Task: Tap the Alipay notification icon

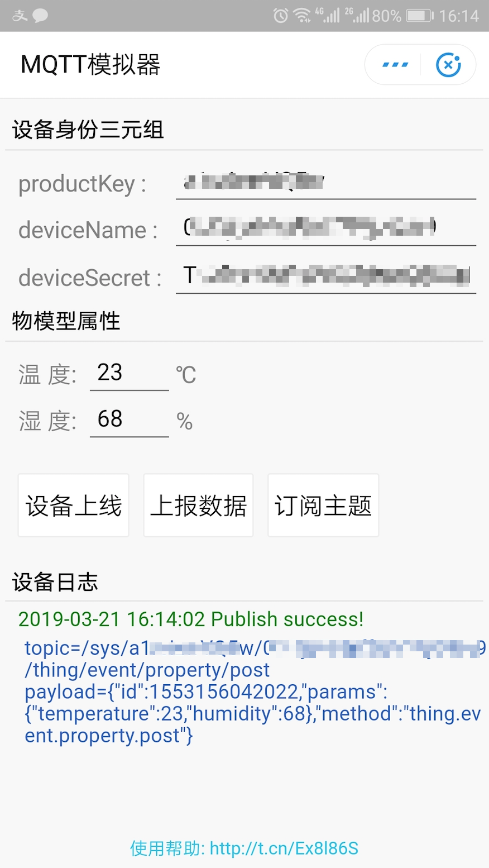Action: pyautogui.click(x=20, y=16)
